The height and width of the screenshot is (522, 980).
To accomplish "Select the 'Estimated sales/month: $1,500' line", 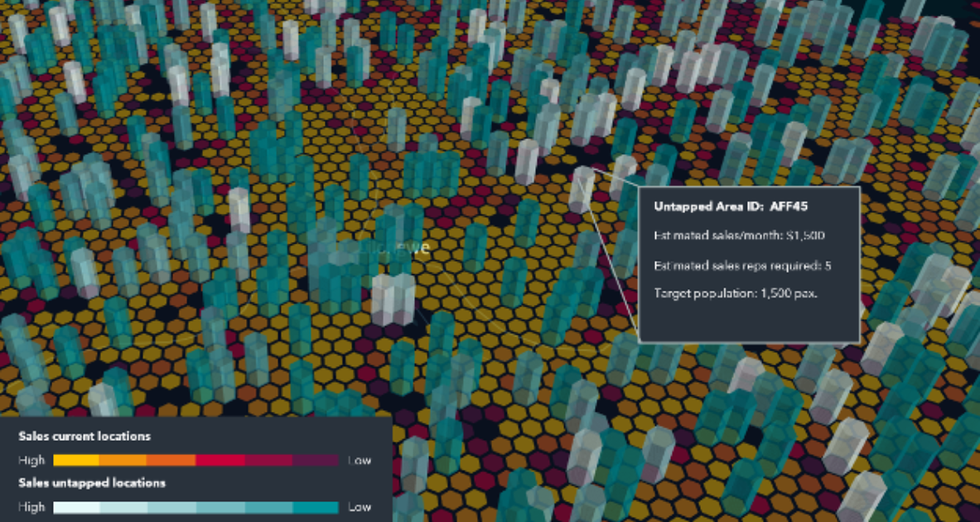I will pyautogui.click(x=739, y=236).
